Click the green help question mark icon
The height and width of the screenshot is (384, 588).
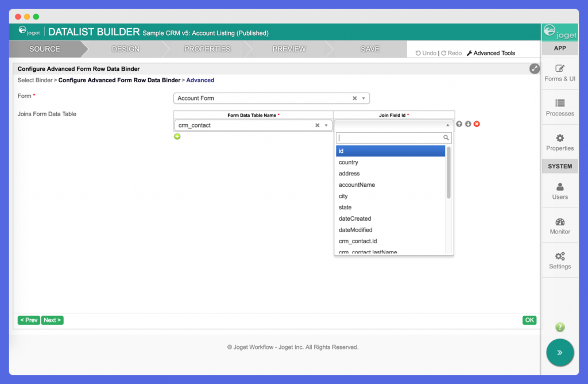tap(559, 327)
